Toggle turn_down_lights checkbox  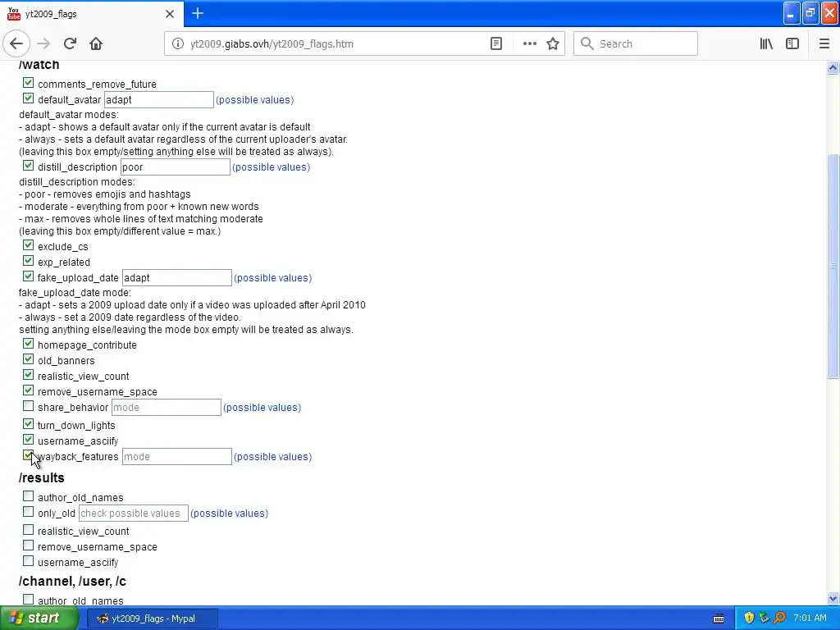click(x=29, y=424)
